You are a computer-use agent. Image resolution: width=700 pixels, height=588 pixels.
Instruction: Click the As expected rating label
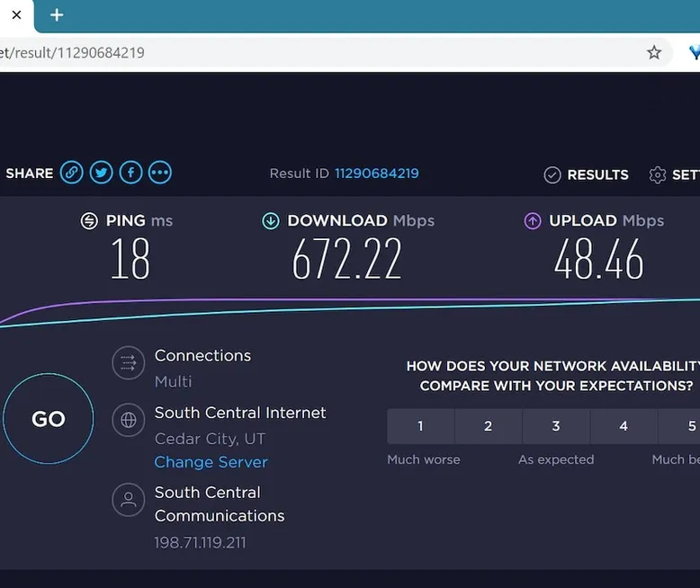coord(556,459)
